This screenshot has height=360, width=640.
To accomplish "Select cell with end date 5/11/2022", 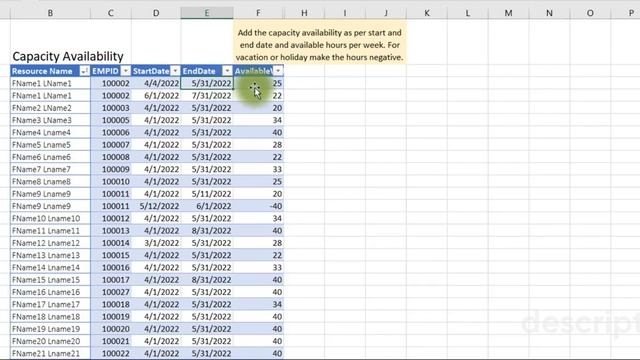I will (207, 194).
